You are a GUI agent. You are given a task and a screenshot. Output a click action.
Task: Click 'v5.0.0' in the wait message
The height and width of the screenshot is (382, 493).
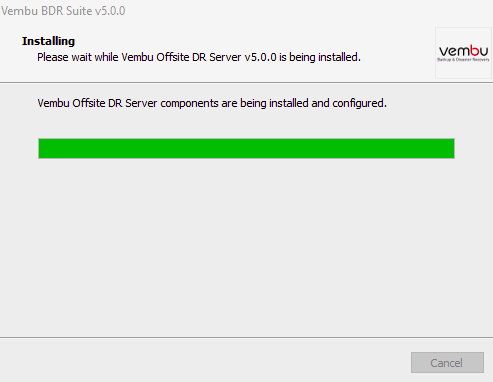[x=260, y=57]
